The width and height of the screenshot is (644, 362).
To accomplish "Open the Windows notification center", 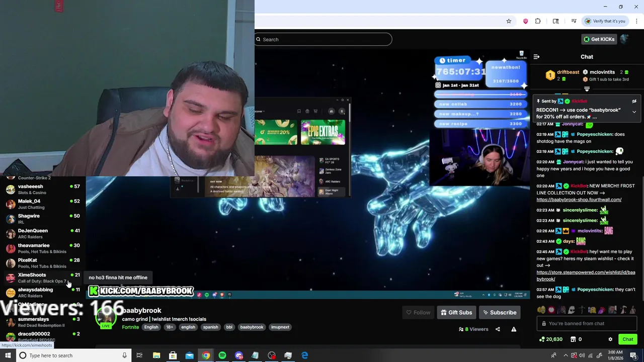I will point(633,355).
